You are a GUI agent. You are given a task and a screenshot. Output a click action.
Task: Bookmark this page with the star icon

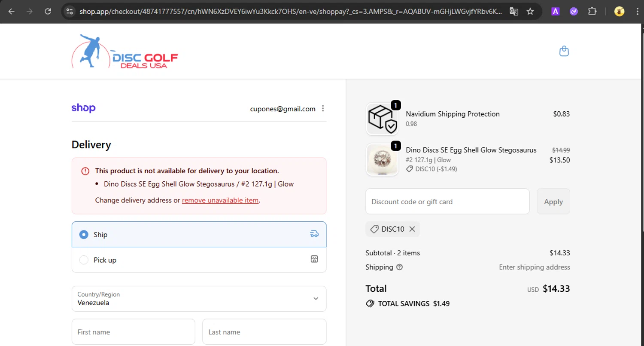[530, 12]
